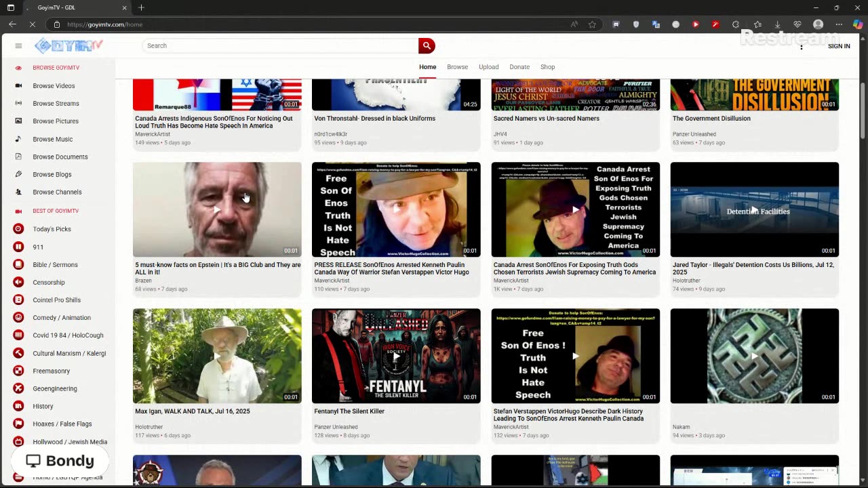Click channel name 'Brazen'

143,281
